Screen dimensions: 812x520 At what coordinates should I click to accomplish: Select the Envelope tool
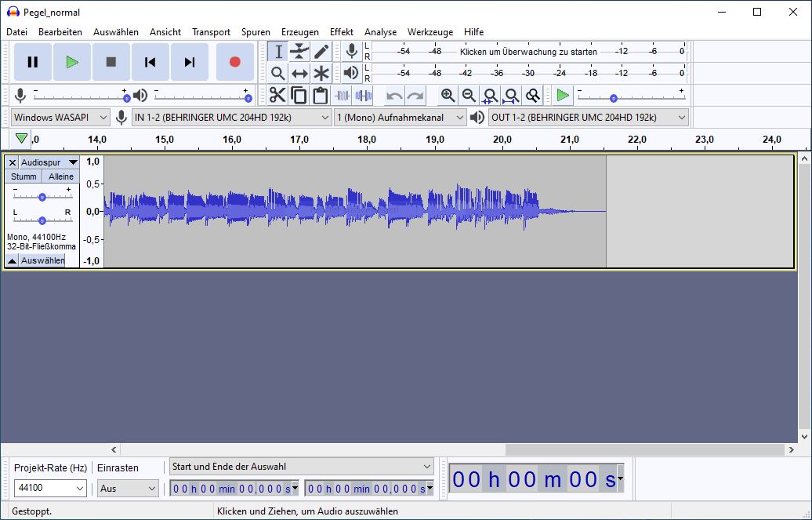tap(299, 52)
